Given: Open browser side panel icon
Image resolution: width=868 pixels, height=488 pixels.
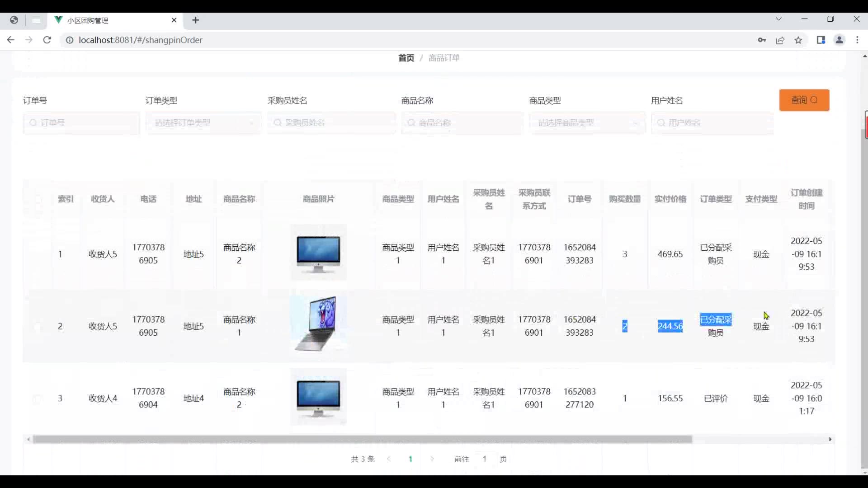Looking at the screenshot, I should coord(821,40).
